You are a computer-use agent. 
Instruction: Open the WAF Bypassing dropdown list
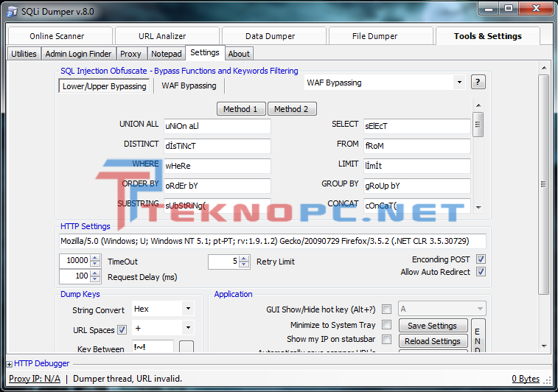(459, 83)
